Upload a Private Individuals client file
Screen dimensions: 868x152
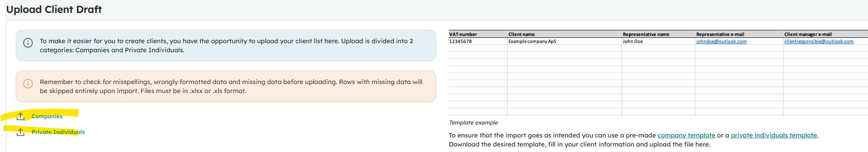coord(58,132)
